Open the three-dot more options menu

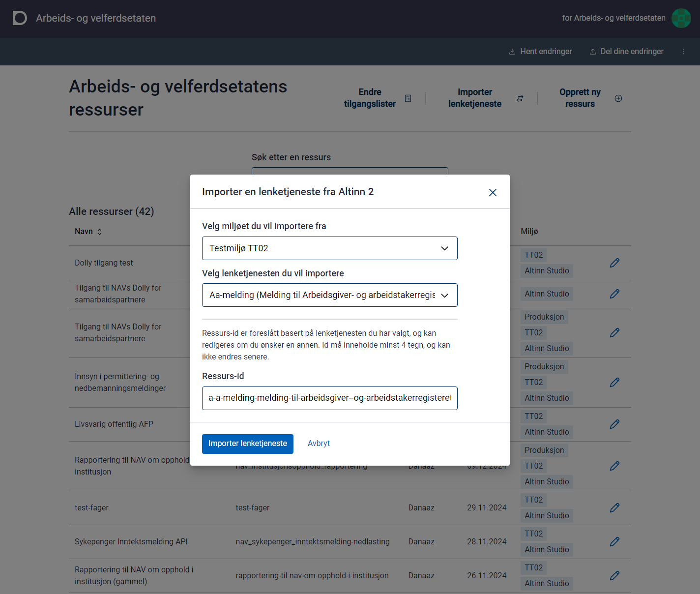[x=683, y=52]
